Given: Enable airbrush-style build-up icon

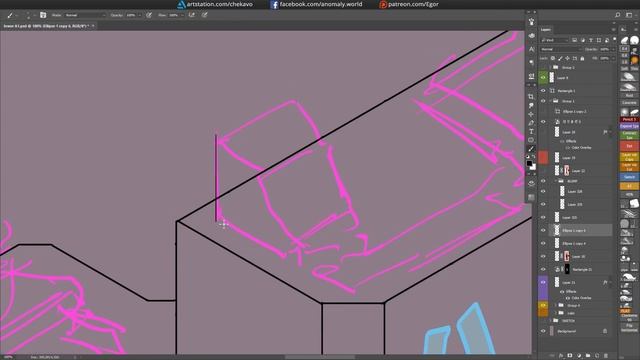Looking at the screenshot, I should click(191, 15).
